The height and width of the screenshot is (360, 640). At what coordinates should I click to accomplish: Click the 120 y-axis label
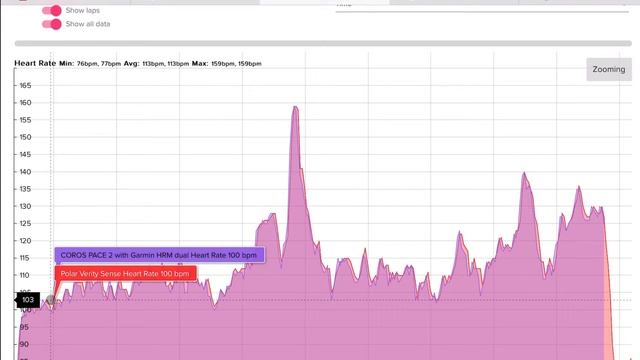[x=25, y=241]
